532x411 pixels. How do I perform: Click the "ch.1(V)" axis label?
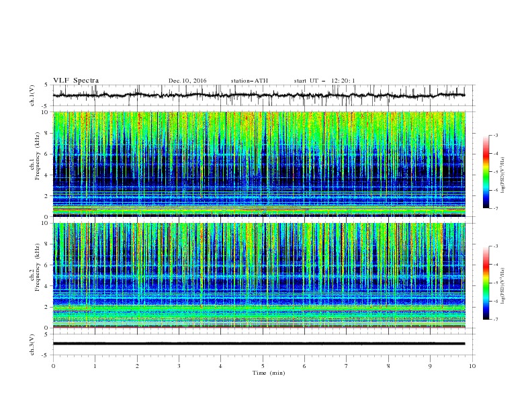[32, 95]
